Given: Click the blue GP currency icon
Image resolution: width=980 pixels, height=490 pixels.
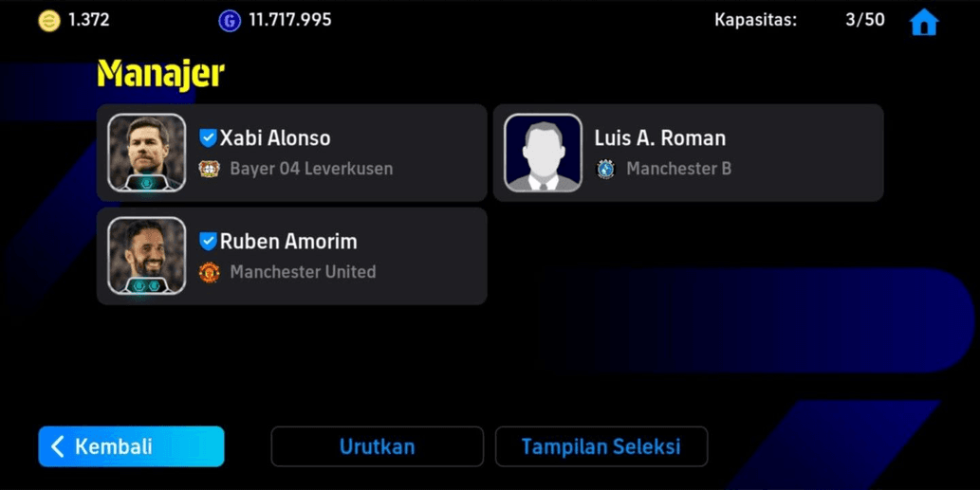Looking at the screenshot, I should (x=230, y=21).
